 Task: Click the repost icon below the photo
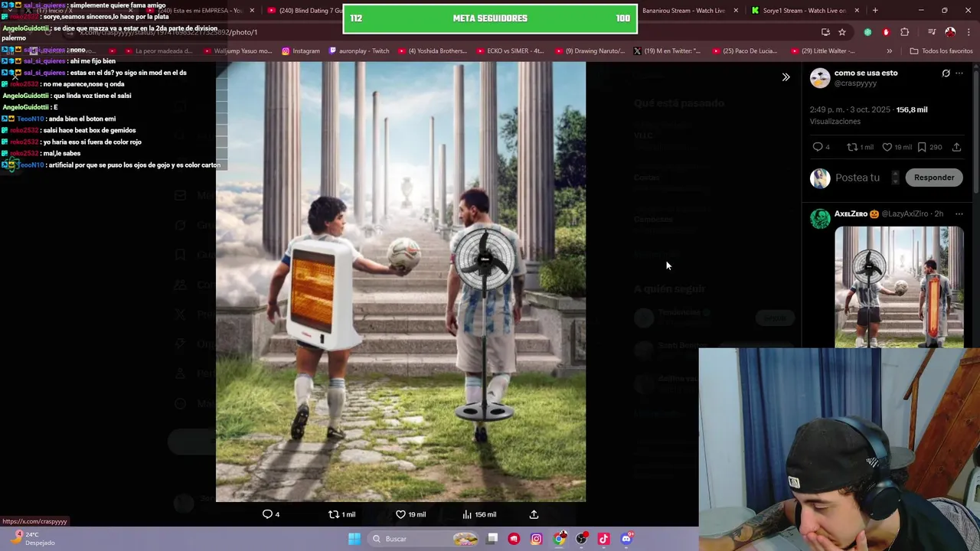[333, 514]
